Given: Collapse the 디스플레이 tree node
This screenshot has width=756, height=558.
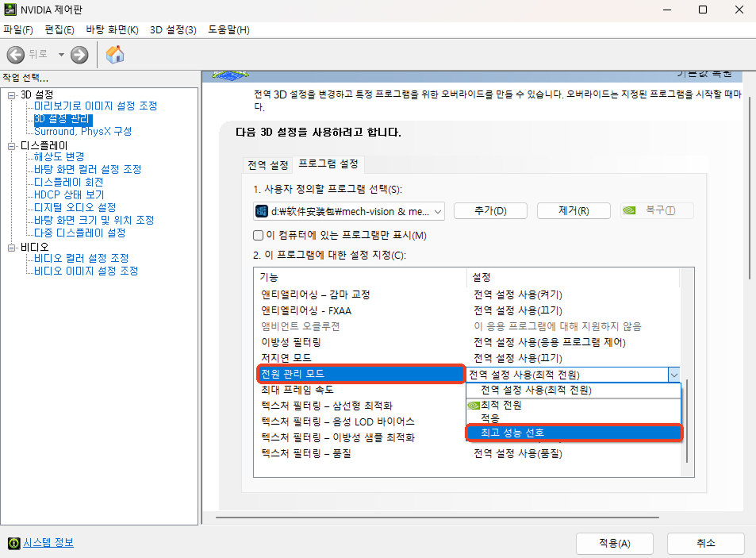Looking at the screenshot, I should (x=12, y=146).
